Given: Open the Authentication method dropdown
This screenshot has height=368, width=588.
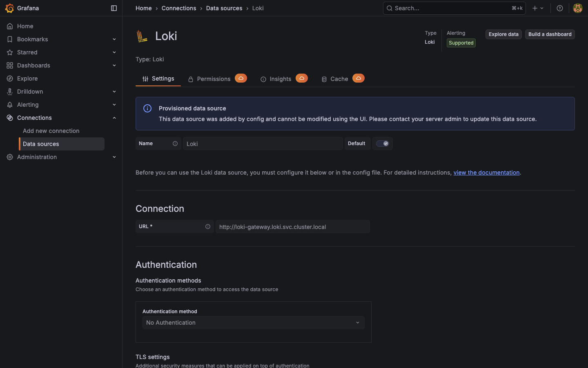Looking at the screenshot, I should 253,323.
